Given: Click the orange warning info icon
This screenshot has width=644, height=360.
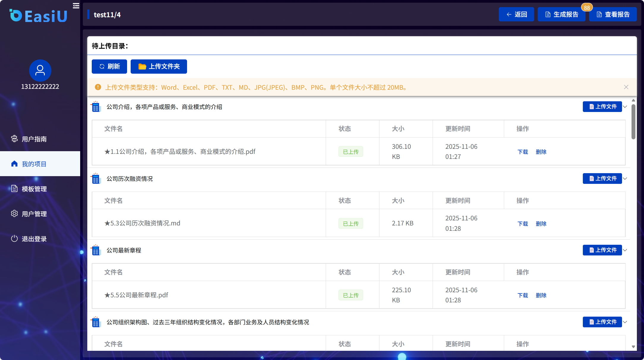Looking at the screenshot, I should point(98,87).
